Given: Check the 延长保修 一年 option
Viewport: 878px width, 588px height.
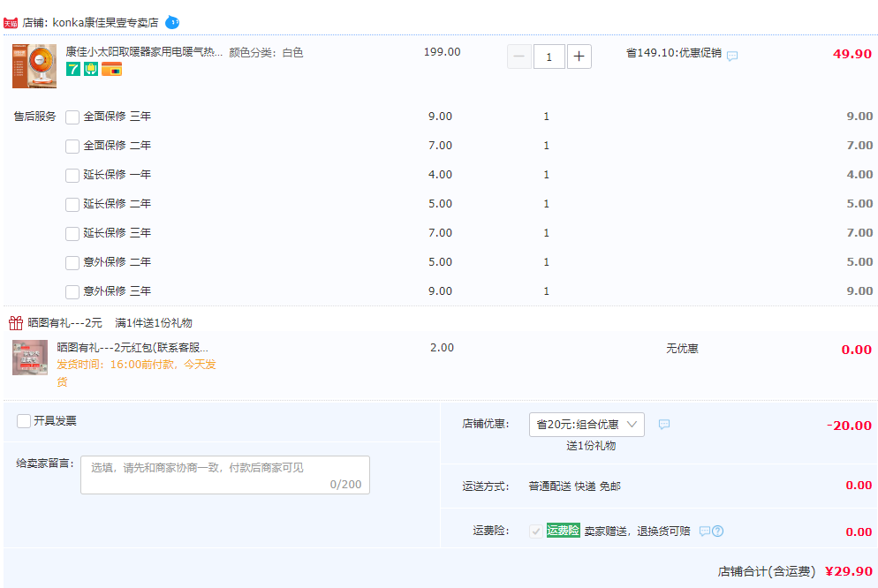Looking at the screenshot, I should (72, 175).
